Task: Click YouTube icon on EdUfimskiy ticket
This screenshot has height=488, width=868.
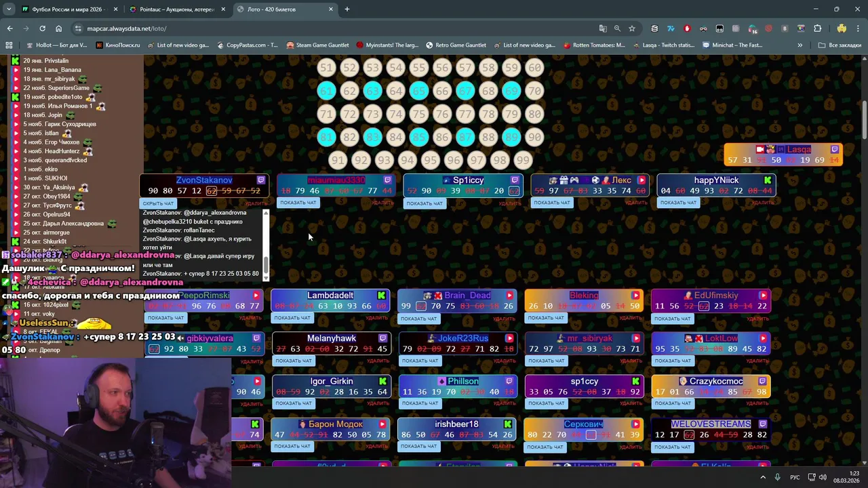Action: pos(763,296)
